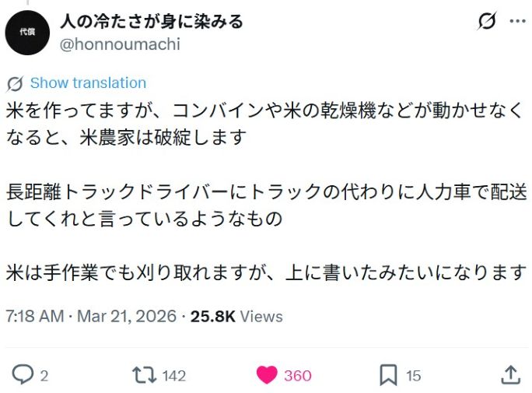
Task: Bookmark this tweet with the bookmark icon
Action: (388, 375)
